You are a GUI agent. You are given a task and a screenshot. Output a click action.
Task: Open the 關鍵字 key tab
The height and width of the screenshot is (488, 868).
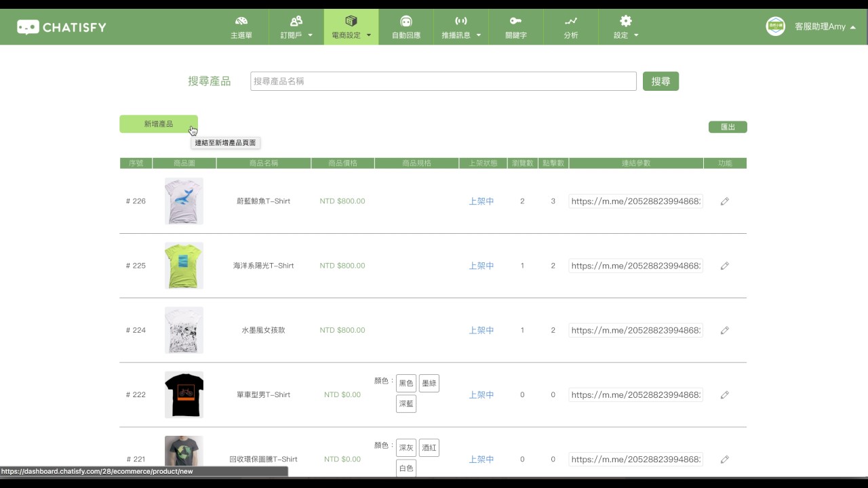(x=516, y=27)
